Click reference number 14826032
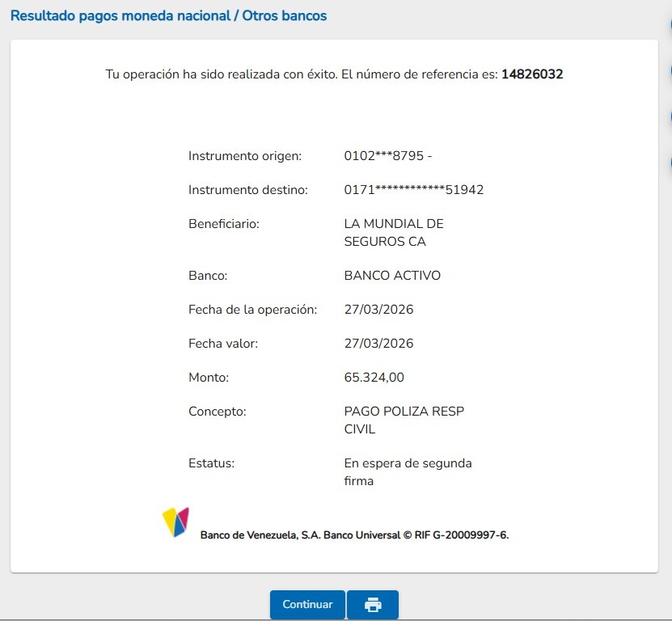 532,74
